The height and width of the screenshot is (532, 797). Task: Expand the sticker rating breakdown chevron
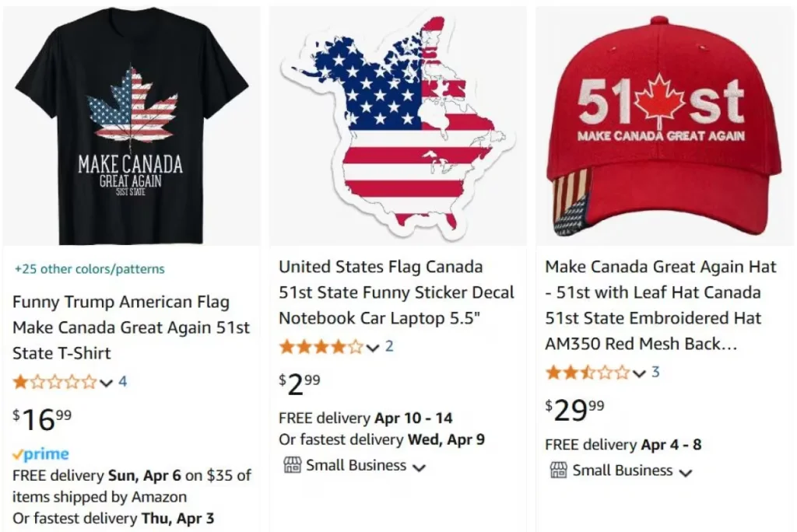point(373,348)
